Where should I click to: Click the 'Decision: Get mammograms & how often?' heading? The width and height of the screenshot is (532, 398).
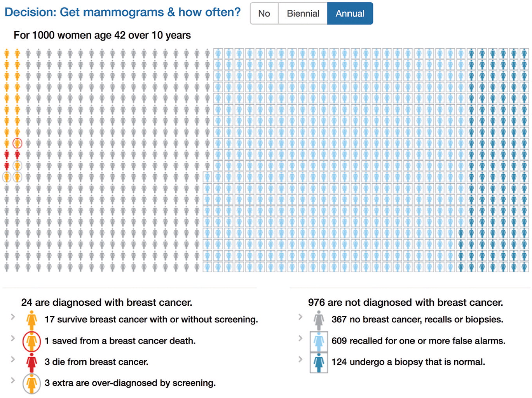click(x=122, y=12)
